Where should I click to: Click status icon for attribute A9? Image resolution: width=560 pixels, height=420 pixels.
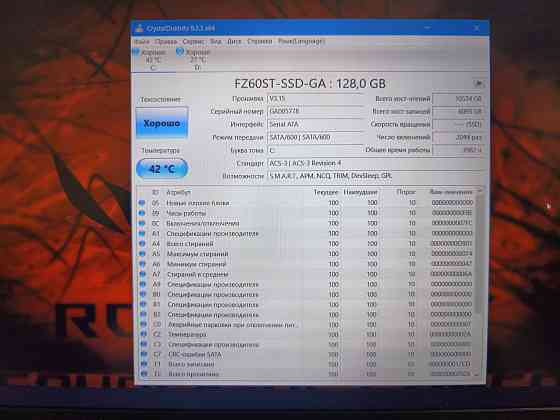tap(142, 285)
